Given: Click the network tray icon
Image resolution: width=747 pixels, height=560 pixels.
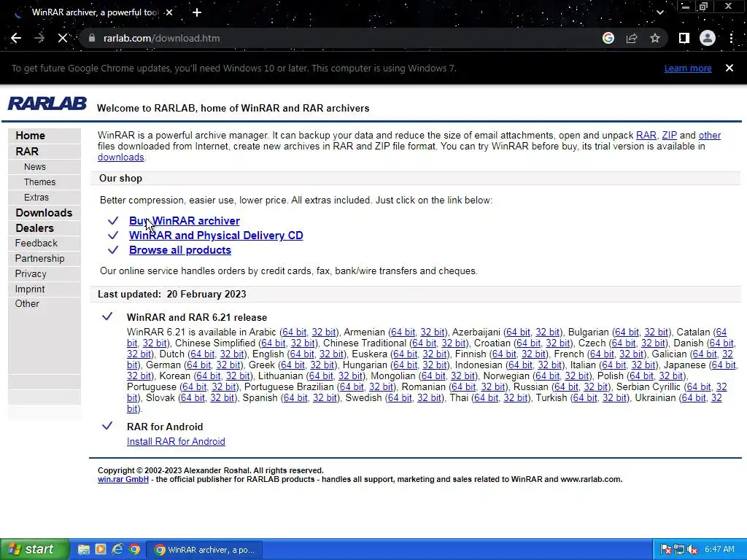Looking at the screenshot, I should click(679, 550).
